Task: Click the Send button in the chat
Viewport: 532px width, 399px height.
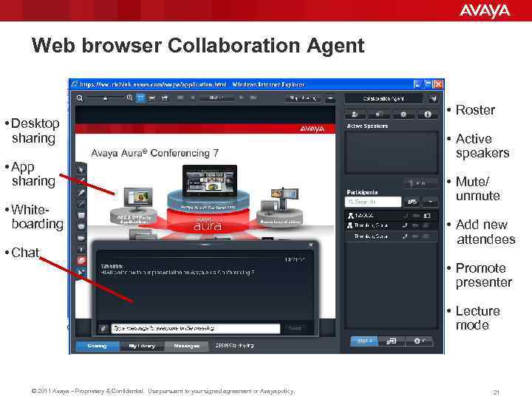Action: pos(295,328)
